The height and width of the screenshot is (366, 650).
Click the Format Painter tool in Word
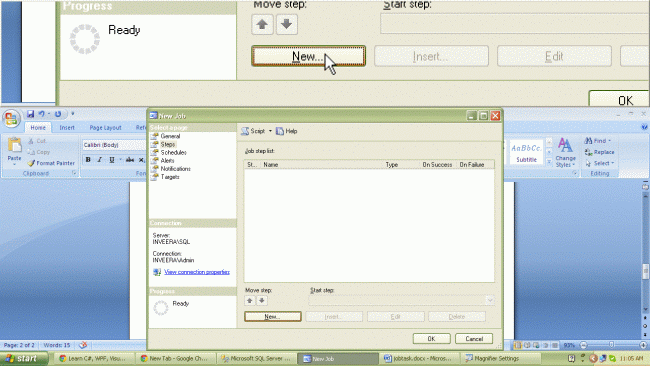point(51,163)
